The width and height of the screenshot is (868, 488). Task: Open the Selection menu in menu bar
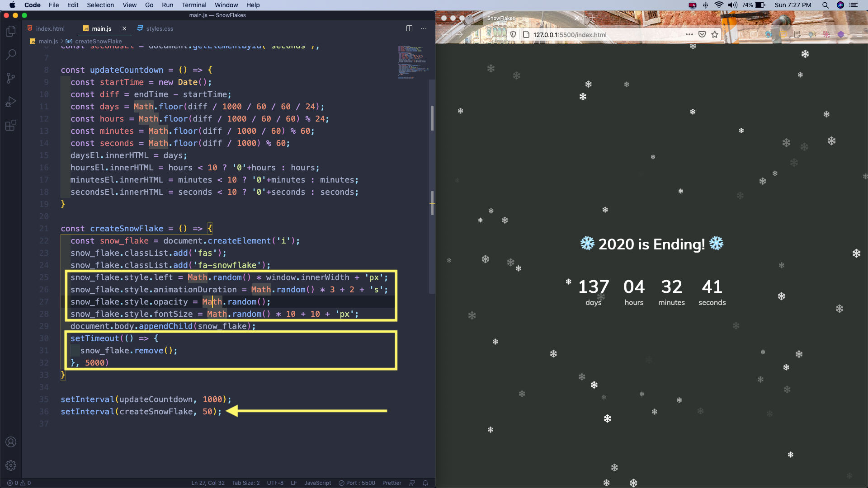99,5
